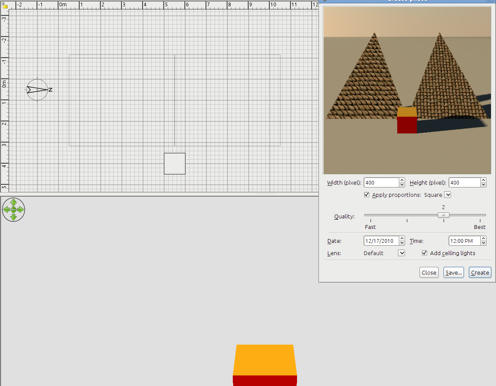
Task: Click the Save... button
Action: tap(453, 273)
